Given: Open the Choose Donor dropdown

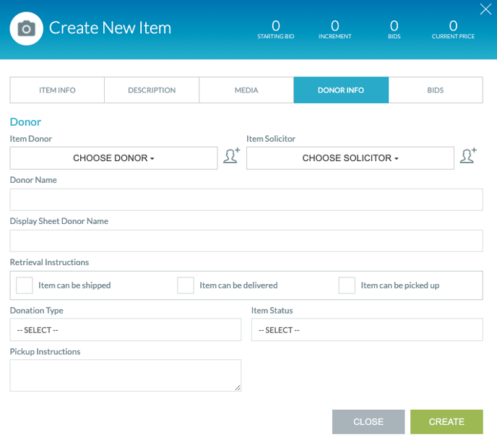Looking at the screenshot, I should point(113,158).
